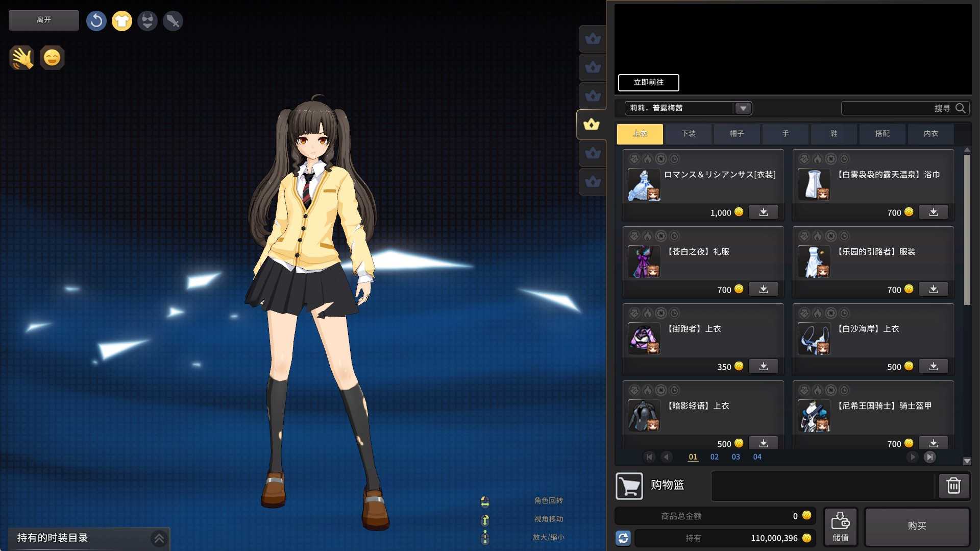The height and width of the screenshot is (551, 980).
Task: Click the shopping cart icon
Action: coord(629,486)
